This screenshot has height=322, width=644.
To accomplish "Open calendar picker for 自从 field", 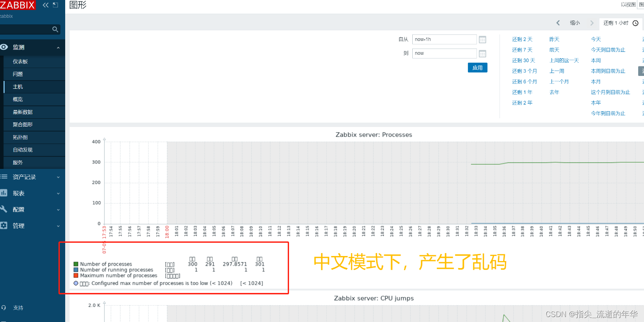I will point(482,40).
